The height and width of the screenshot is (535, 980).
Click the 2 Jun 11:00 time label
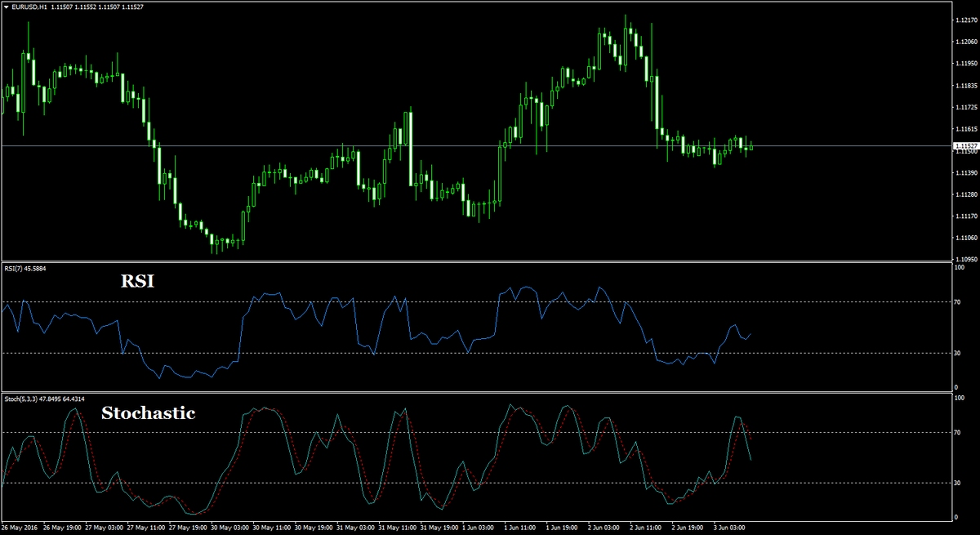(644, 528)
